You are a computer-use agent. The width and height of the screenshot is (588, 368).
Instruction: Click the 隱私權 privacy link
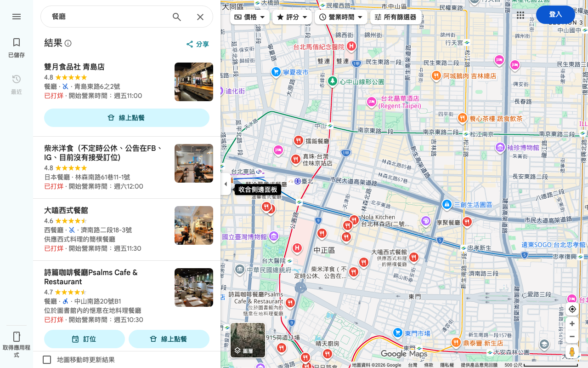pos(447,365)
